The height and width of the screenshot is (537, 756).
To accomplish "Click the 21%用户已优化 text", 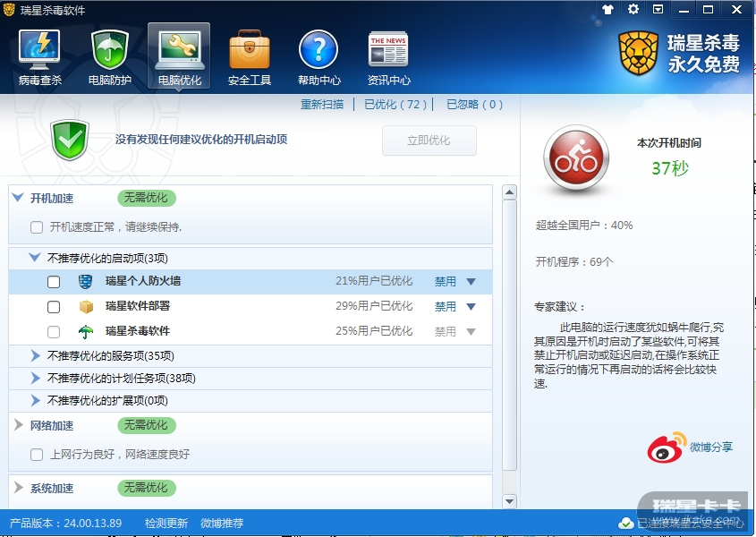I will [x=374, y=281].
